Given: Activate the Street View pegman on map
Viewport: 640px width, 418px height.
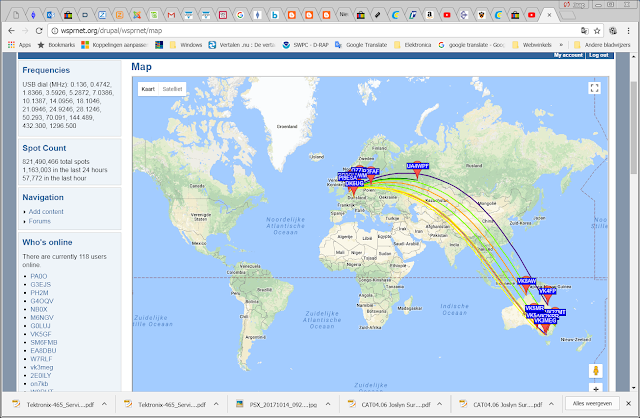Looking at the screenshot, I should [596, 371].
